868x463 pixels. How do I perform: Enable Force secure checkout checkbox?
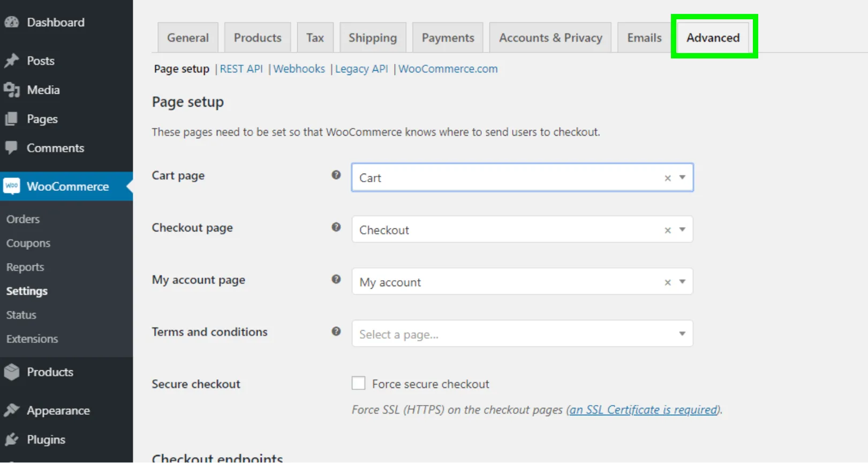point(358,383)
